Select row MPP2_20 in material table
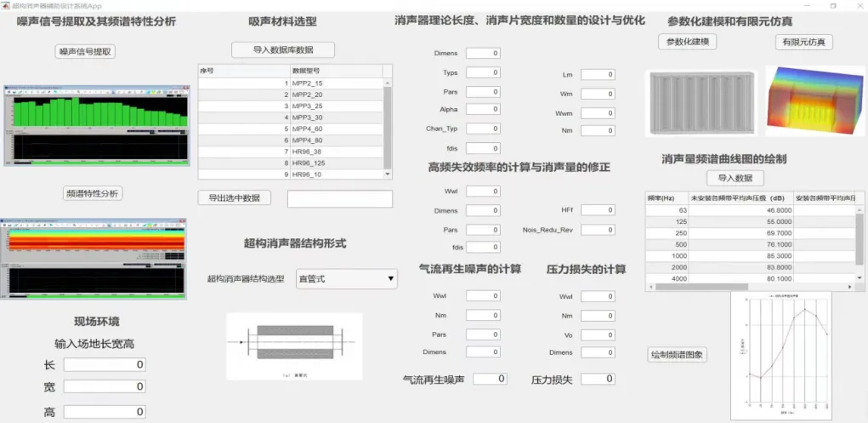This screenshot has width=868, height=423. pos(291,94)
